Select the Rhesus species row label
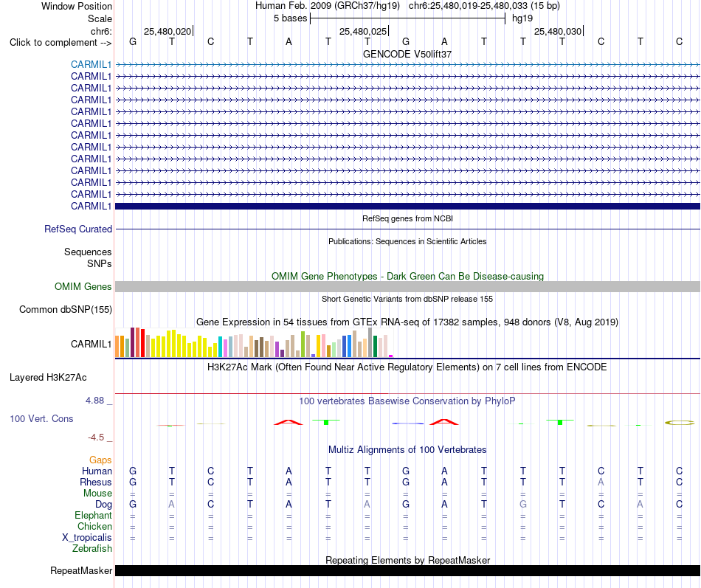This screenshot has width=701, height=588. tap(95, 482)
